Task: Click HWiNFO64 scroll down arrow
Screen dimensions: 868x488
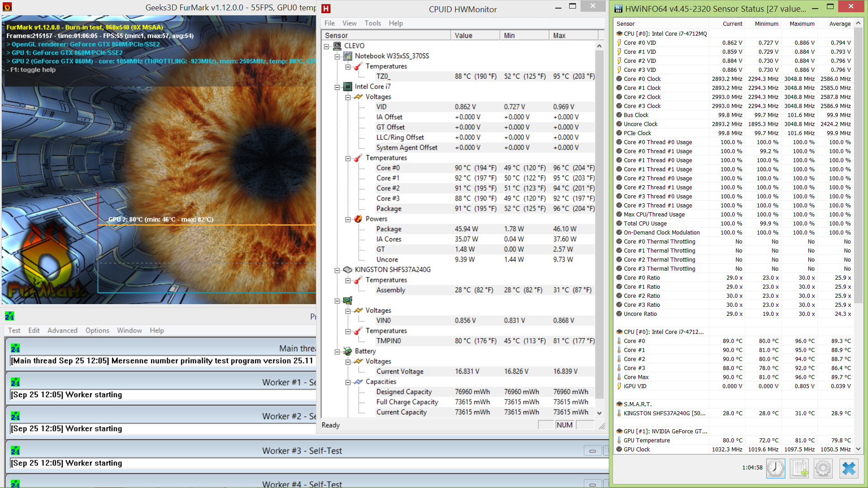Action: [x=858, y=449]
